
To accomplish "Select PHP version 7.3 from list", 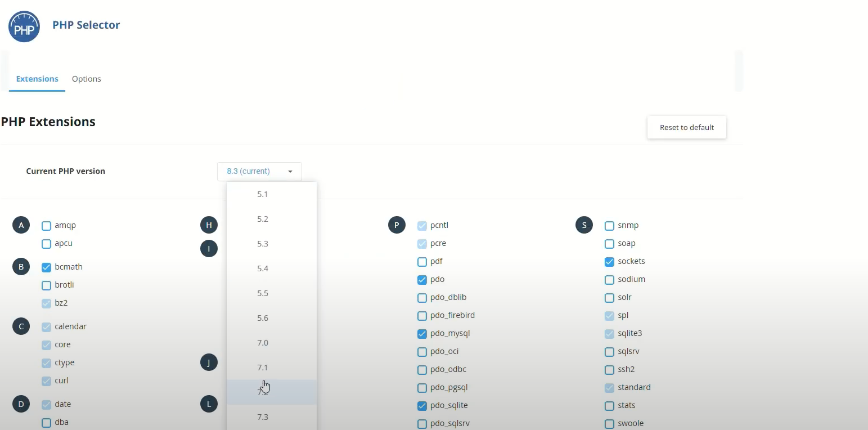I will [x=272, y=417].
